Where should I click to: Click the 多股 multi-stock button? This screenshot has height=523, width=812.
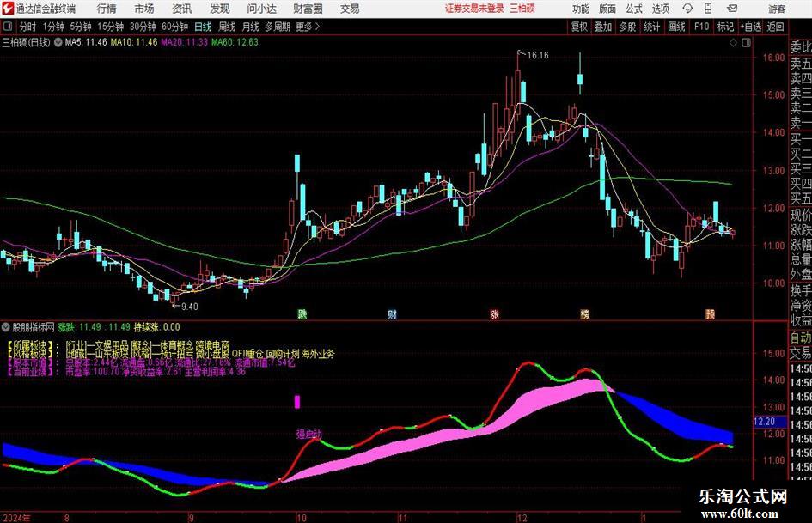click(627, 27)
